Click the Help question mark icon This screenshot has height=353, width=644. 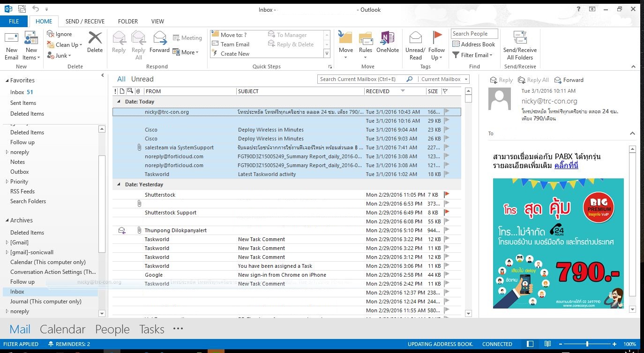[579, 9]
